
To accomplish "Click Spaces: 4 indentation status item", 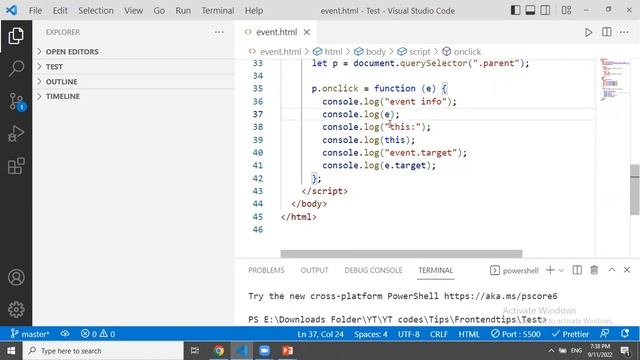I will click(x=371, y=334).
